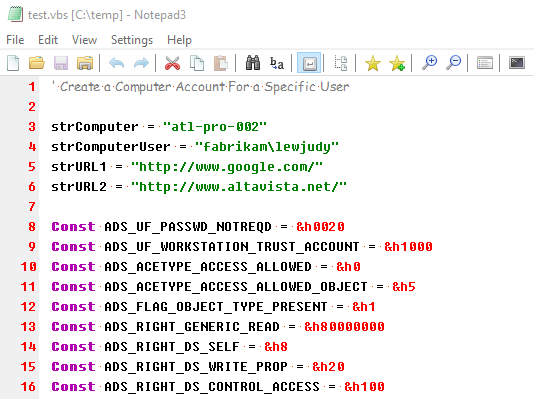534x399 pixels.
Task: Zoom out with the magnifier minus icon
Action: point(454,63)
